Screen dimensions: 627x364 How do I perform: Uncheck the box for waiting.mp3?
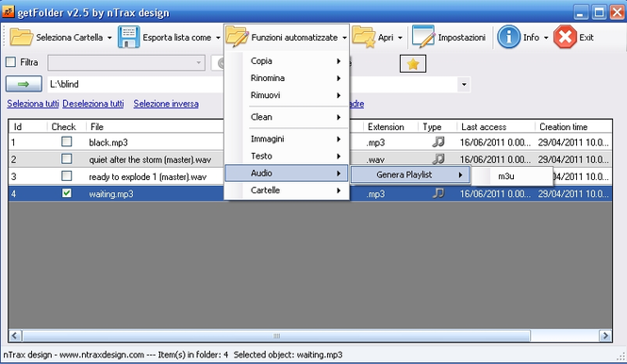[x=67, y=193]
